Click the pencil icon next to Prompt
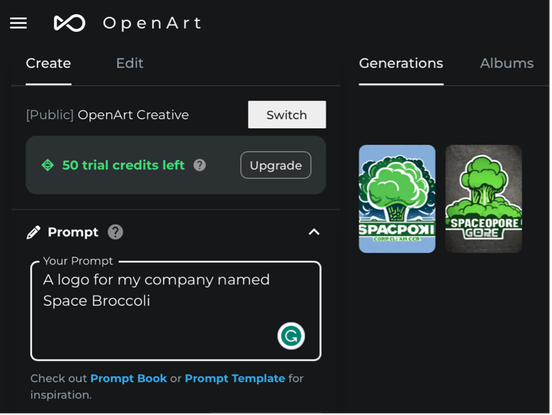 (x=33, y=233)
